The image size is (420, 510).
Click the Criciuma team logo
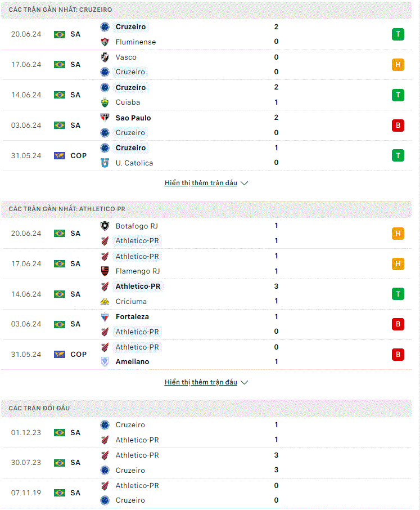[x=105, y=302]
